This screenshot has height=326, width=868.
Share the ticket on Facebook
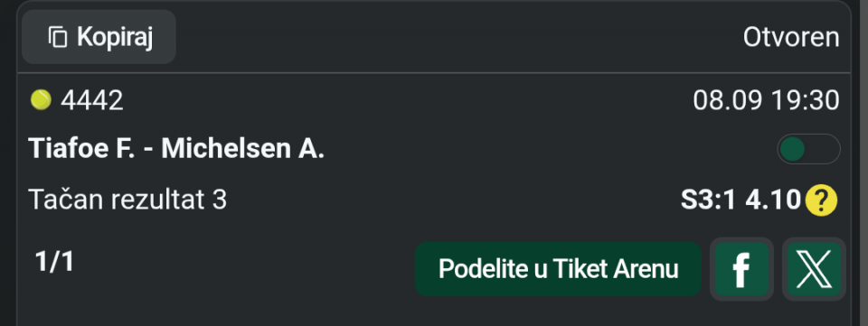pos(741,269)
